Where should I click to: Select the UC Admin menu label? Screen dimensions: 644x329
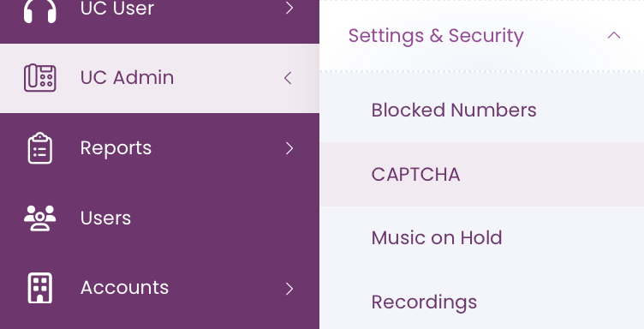coord(127,78)
